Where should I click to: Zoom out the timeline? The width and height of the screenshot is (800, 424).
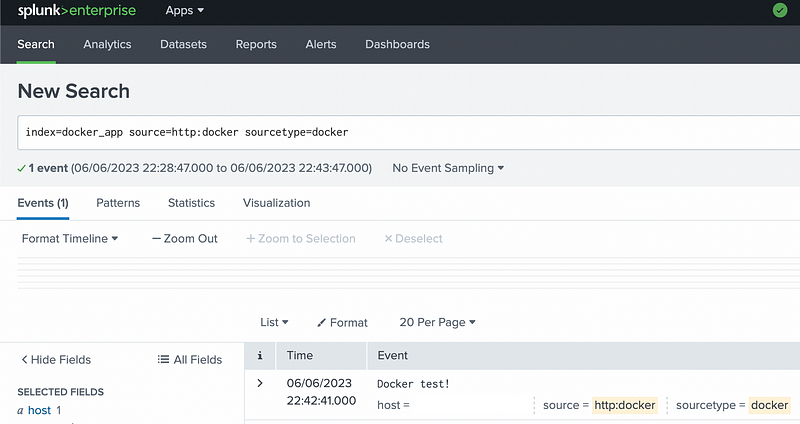[185, 238]
